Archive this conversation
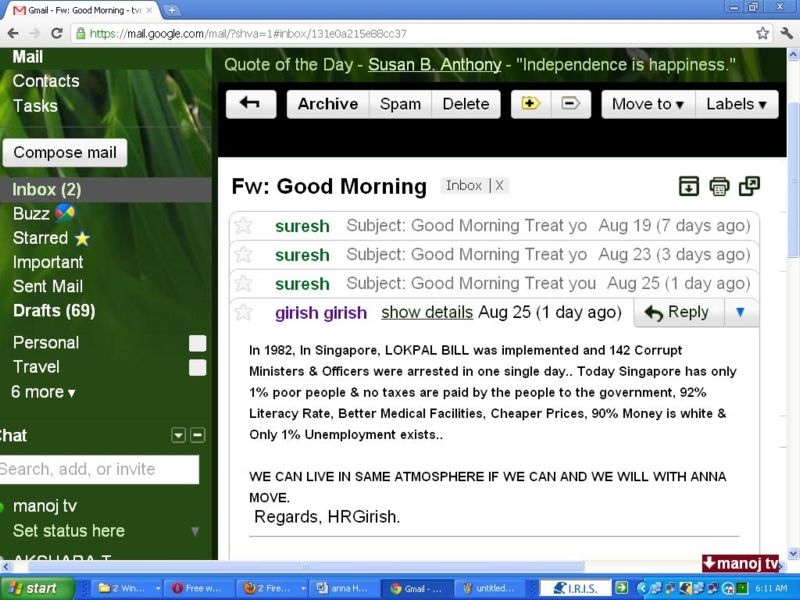 (x=328, y=104)
